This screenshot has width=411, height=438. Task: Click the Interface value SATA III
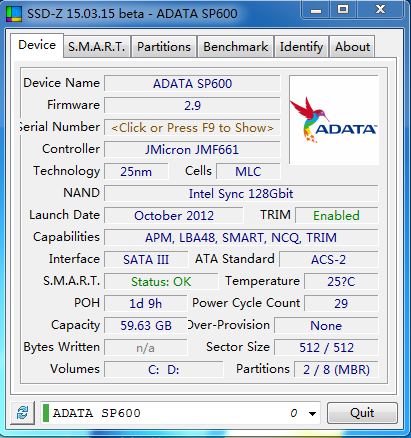[146, 259]
